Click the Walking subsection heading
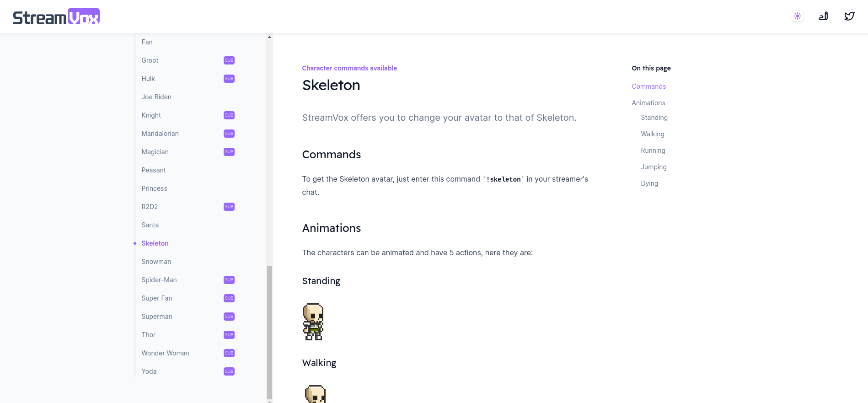 [x=319, y=363]
